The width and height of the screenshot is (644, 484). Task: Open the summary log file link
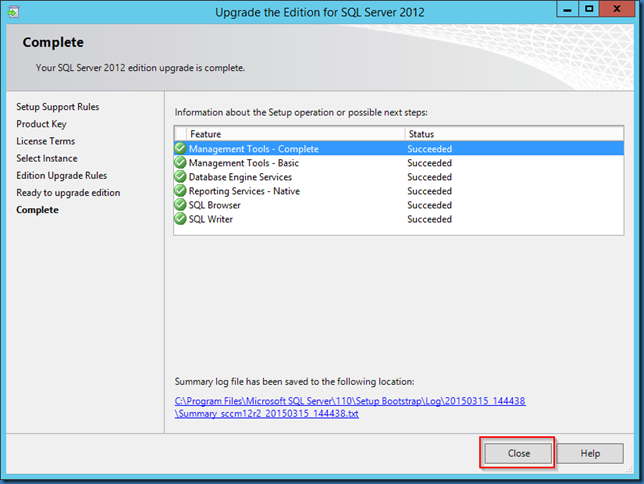click(350, 407)
